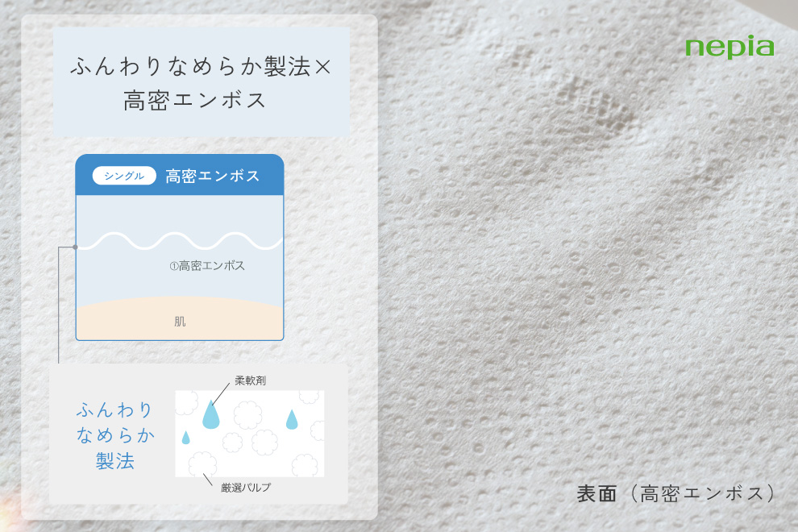The image size is (798, 532).
Task: Click the 厳選パルプ label
Action: [x=246, y=487]
